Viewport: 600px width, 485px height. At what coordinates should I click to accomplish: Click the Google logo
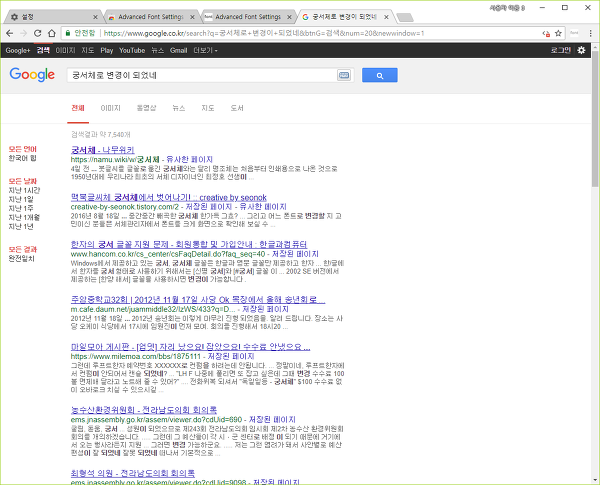point(32,75)
